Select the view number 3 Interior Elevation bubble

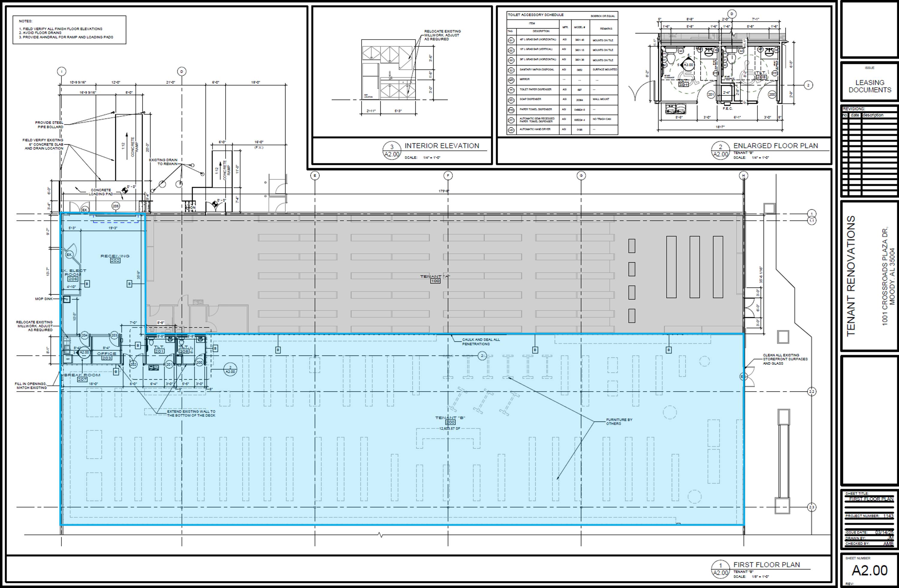coord(392,150)
